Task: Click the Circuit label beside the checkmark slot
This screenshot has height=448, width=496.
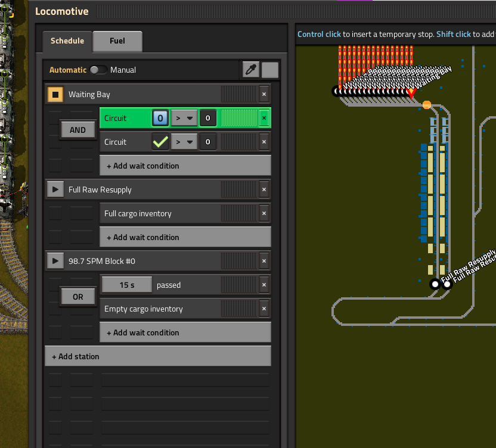Action: point(115,142)
